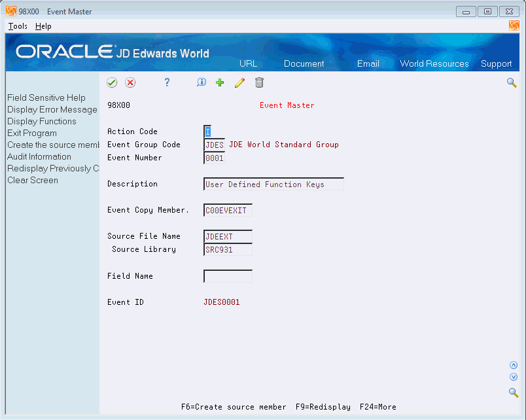Click the green checkmark OK icon

click(112, 82)
